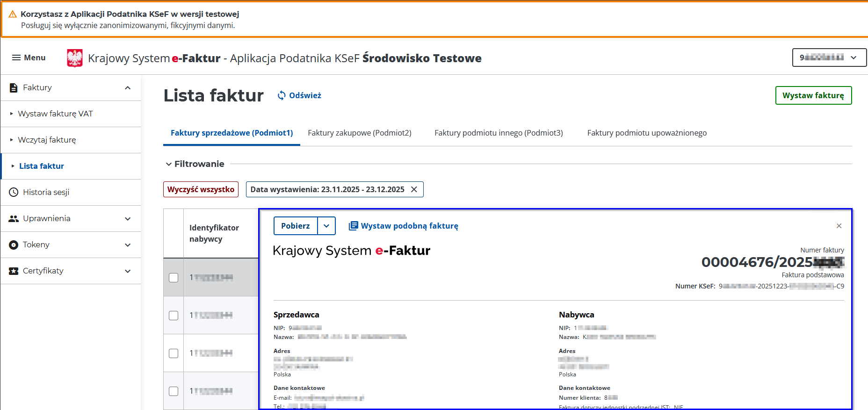Click the Odśwież refresh arrows icon
This screenshot has height=410, width=868.
click(282, 95)
